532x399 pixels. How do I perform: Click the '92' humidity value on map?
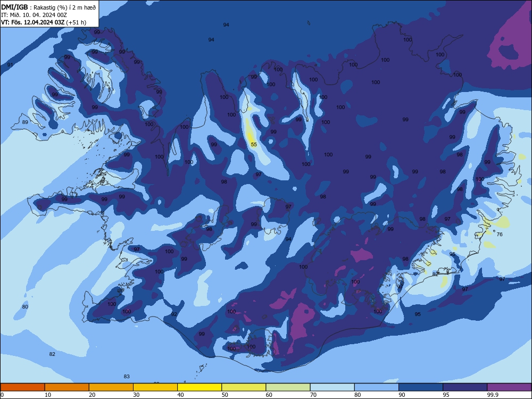pyautogui.click(x=174, y=314)
